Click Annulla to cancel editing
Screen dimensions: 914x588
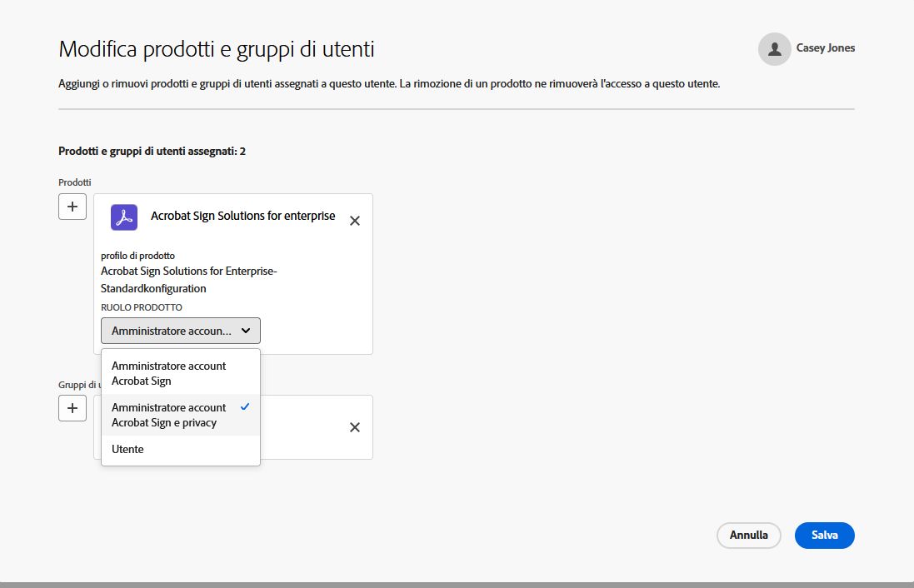(x=748, y=536)
